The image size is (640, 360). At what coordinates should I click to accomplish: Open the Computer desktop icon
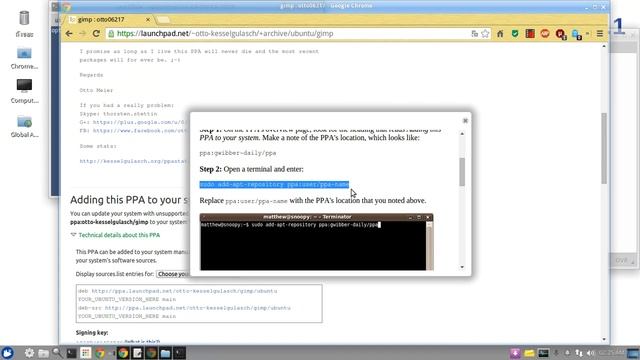[x=24, y=91]
